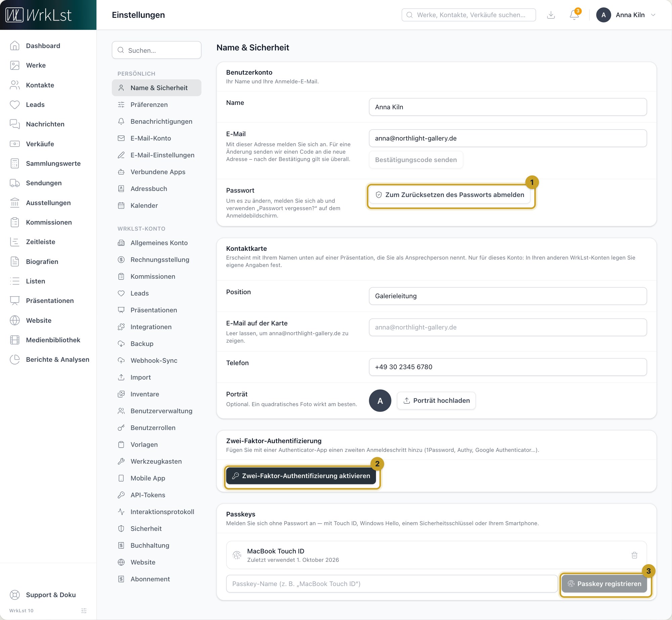The height and width of the screenshot is (620, 672).
Task: Select Name & Sicherheit settings
Action: [x=157, y=88]
